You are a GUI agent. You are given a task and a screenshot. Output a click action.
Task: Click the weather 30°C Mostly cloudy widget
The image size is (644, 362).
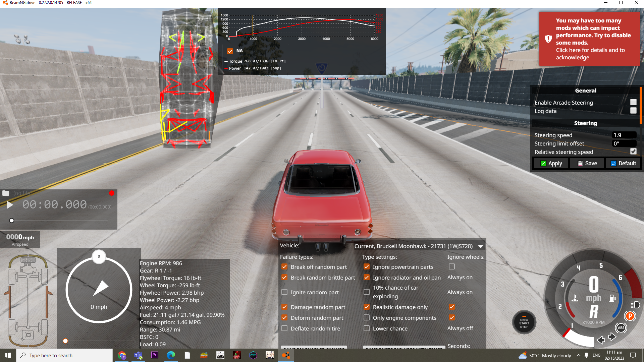pos(545,355)
